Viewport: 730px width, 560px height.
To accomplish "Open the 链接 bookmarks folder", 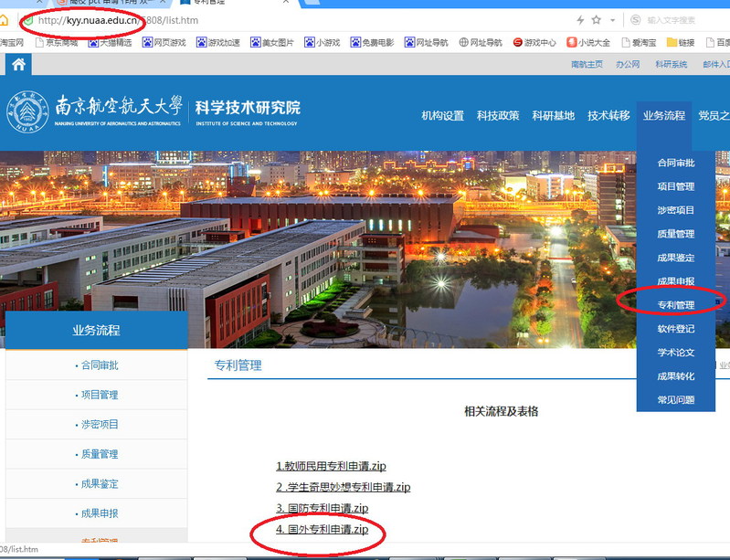I will (x=681, y=42).
